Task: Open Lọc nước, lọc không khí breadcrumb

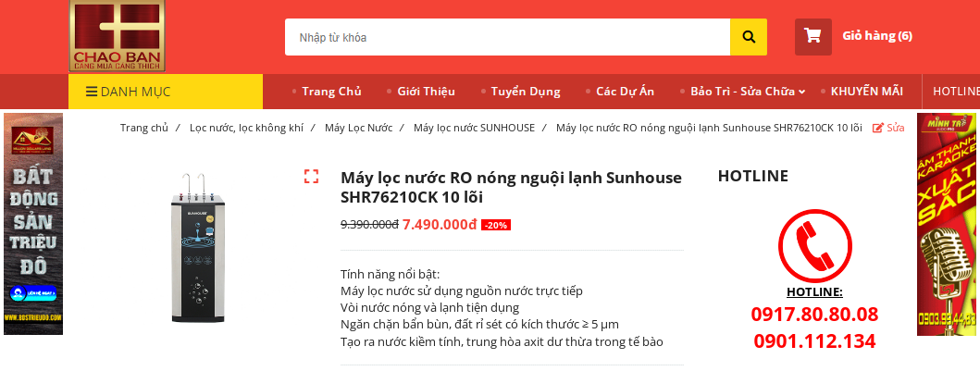Action: [246, 128]
